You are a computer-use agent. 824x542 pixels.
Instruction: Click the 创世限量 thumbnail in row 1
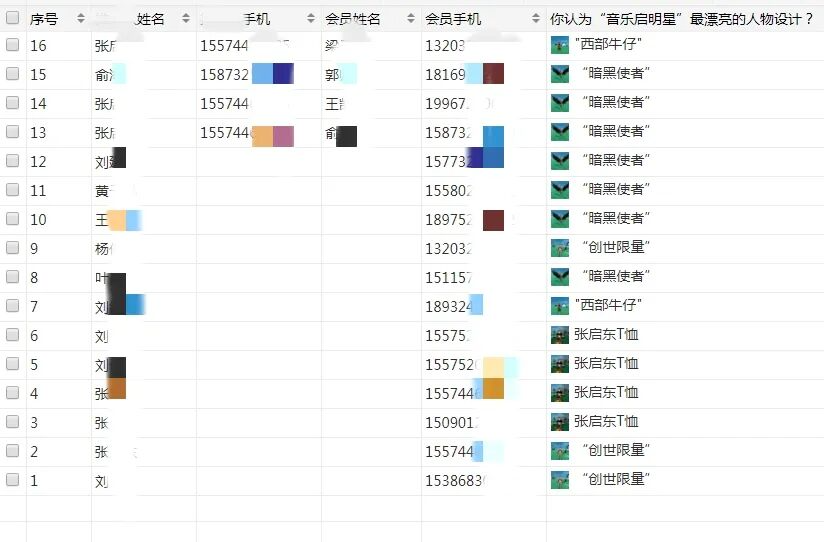pyautogui.click(x=560, y=480)
